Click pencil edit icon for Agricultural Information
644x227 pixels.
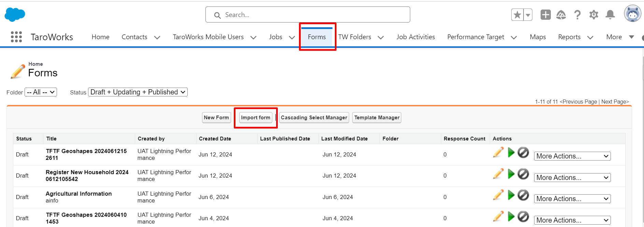tap(498, 195)
